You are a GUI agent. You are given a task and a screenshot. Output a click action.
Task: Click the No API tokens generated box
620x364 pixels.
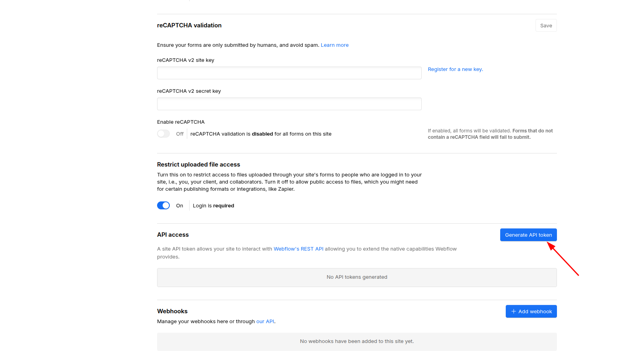[x=357, y=277]
